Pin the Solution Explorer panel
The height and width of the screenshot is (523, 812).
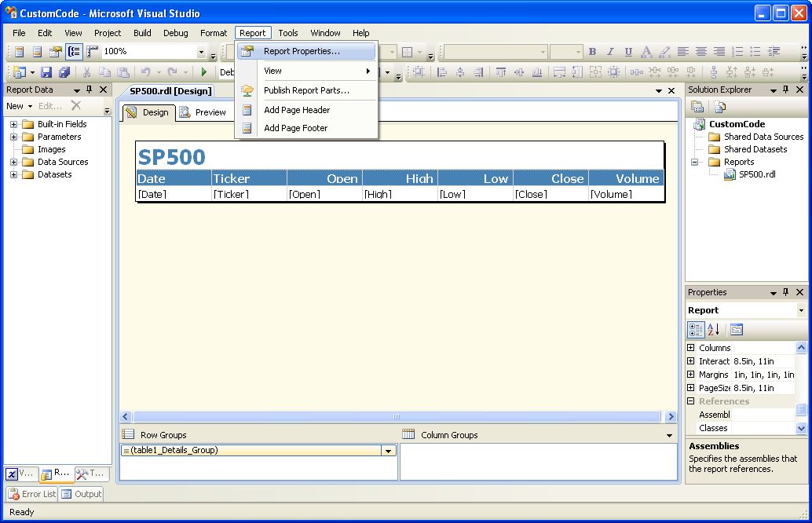[785, 90]
